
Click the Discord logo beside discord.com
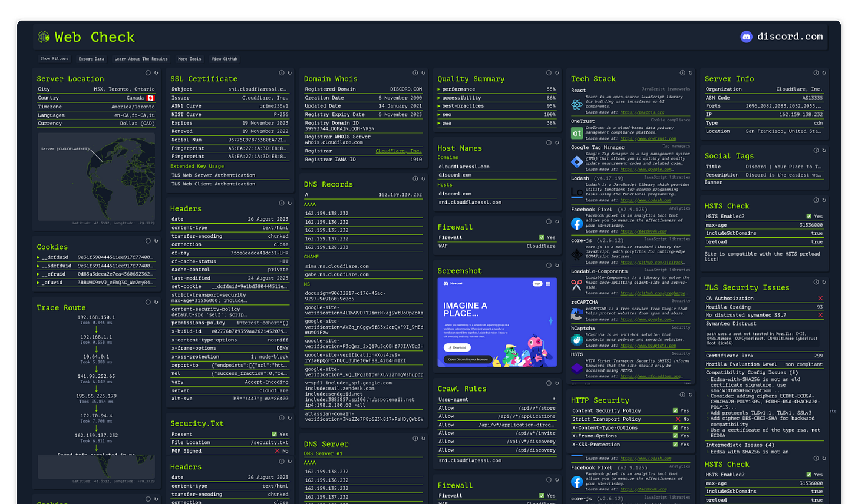pyautogui.click(x=746, y=36)
